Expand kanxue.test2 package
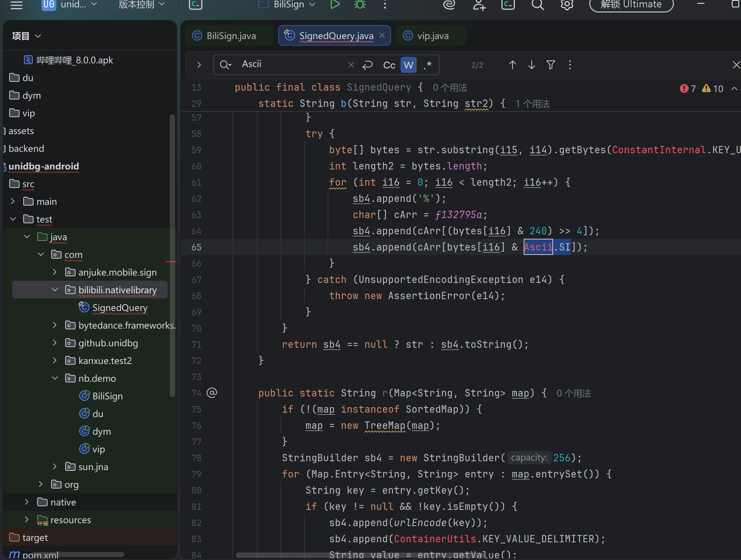This screenshot has height=560, width=741. click(x=55, y=361)
